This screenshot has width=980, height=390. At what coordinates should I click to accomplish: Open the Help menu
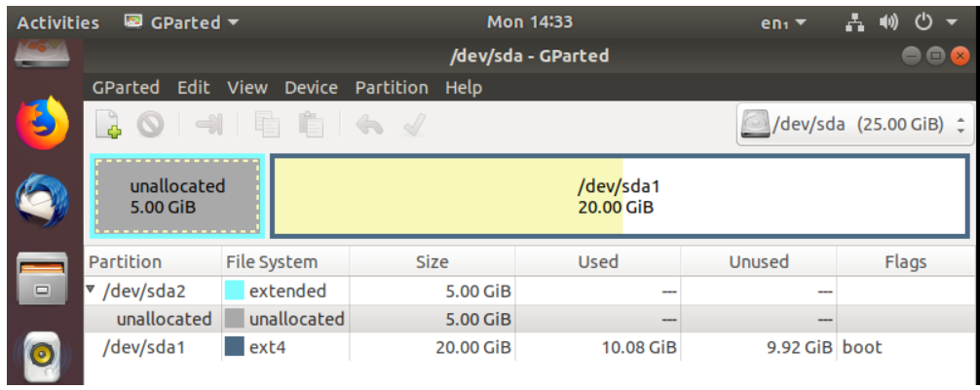[464, 88]
